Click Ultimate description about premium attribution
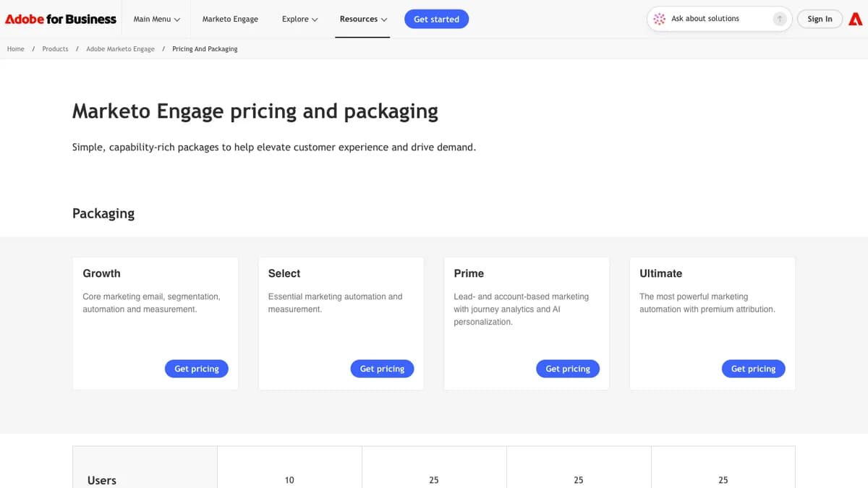Screen dimensions: 868x488 pyautogui.click(x=707, y=303)
